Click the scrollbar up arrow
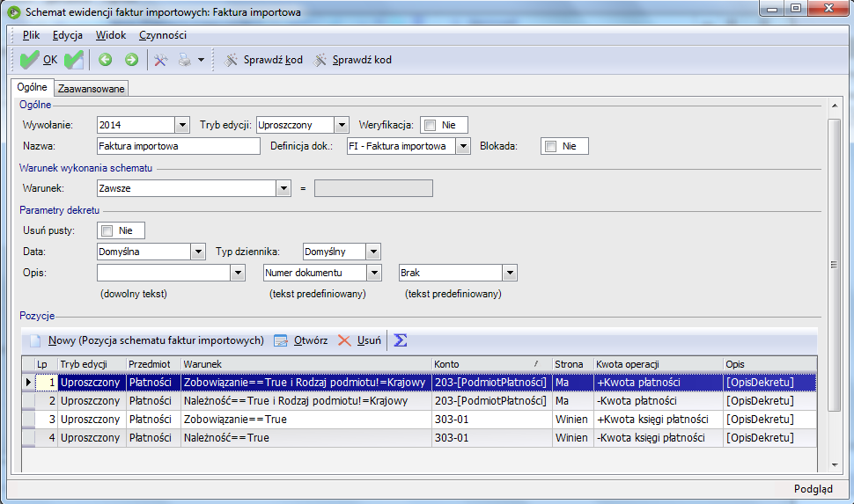The height and width of the screenshot is (504, 854). click(x=835, y=106)
